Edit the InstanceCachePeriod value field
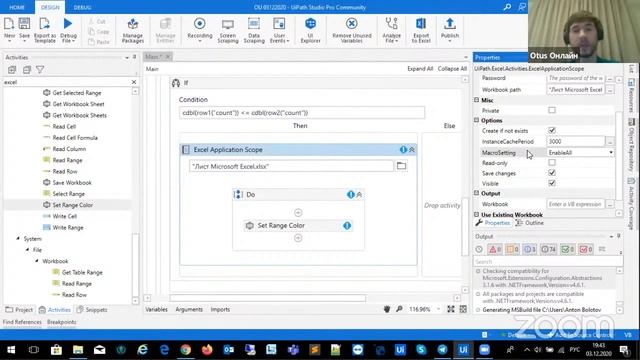 [576, 141]
